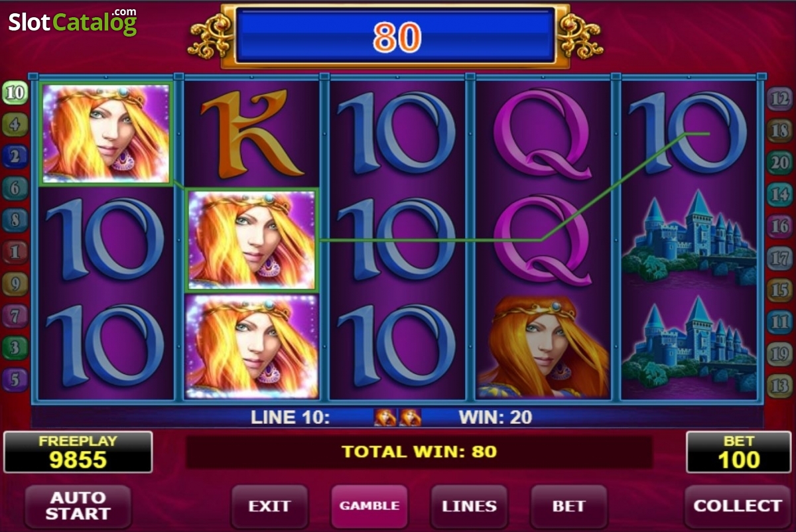Select payline marker 10 on left
Viewport: 796px width, 532px height.
15,93
